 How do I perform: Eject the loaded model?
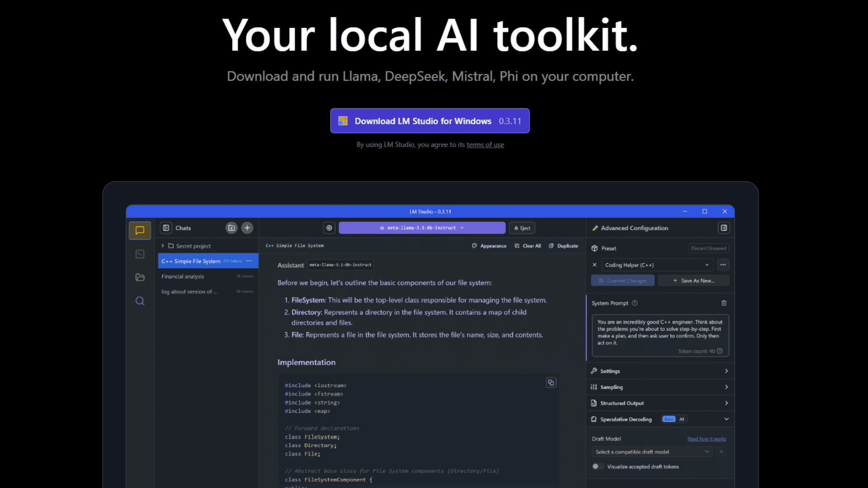[522, 228]
